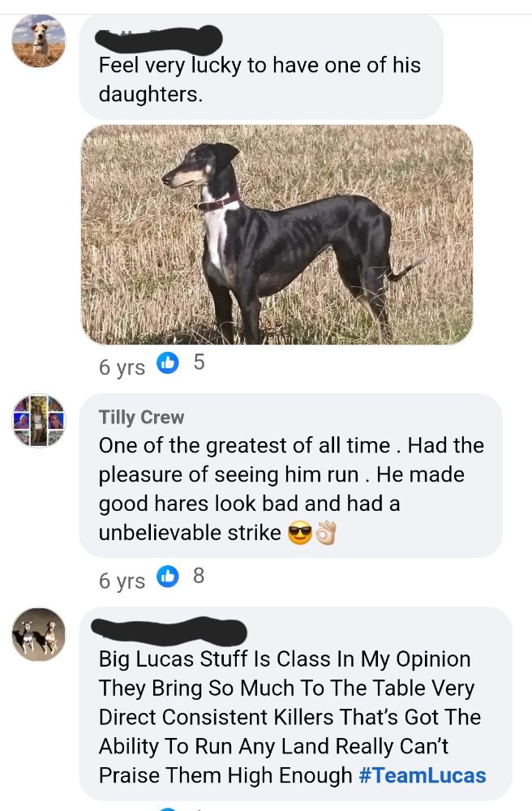Click the sunglasses emoji in comment

(300, 533)
